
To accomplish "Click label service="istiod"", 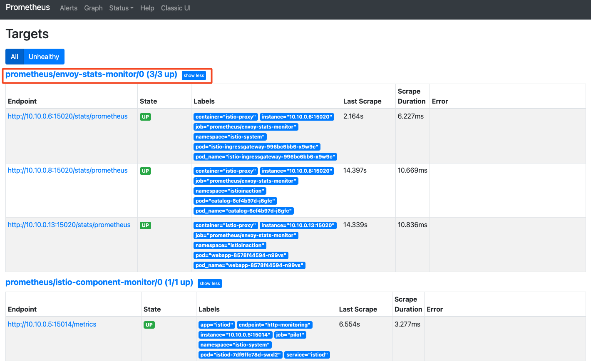I will click(307, 355).
